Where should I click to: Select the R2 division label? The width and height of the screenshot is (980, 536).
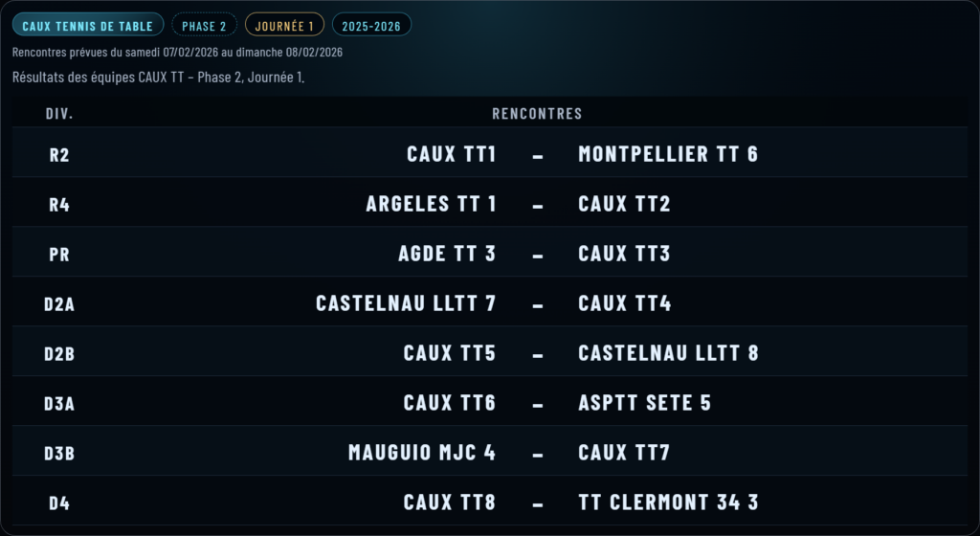pos(59,154)
